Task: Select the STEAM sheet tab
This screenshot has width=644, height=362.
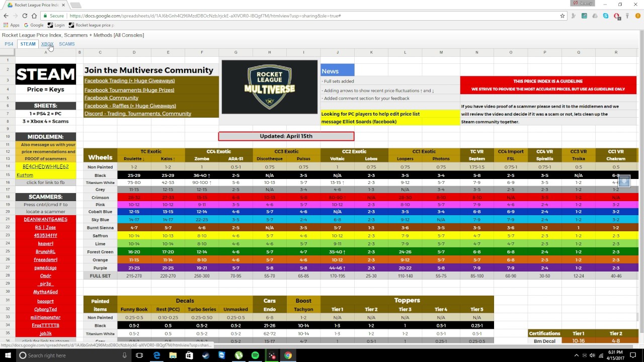Action: click(28, 44)
